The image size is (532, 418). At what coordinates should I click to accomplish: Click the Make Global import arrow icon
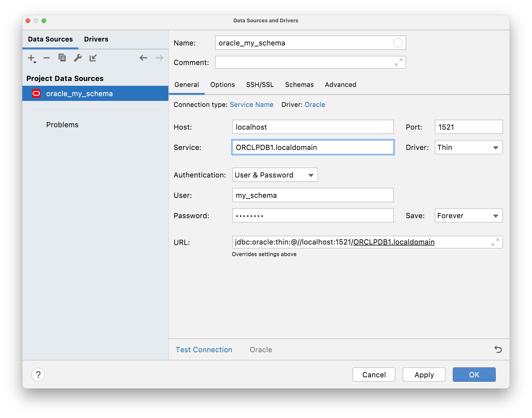[x=93, y=58]
